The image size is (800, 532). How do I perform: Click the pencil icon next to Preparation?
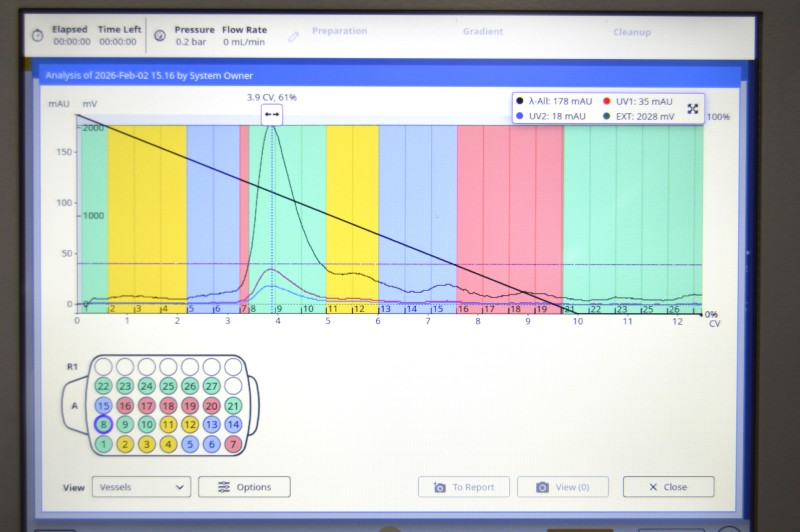293,35
